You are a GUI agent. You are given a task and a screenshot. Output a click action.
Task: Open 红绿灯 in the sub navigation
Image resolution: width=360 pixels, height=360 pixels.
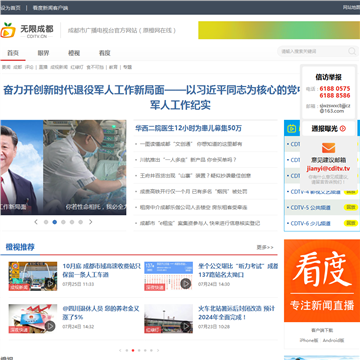pos(77,67)
